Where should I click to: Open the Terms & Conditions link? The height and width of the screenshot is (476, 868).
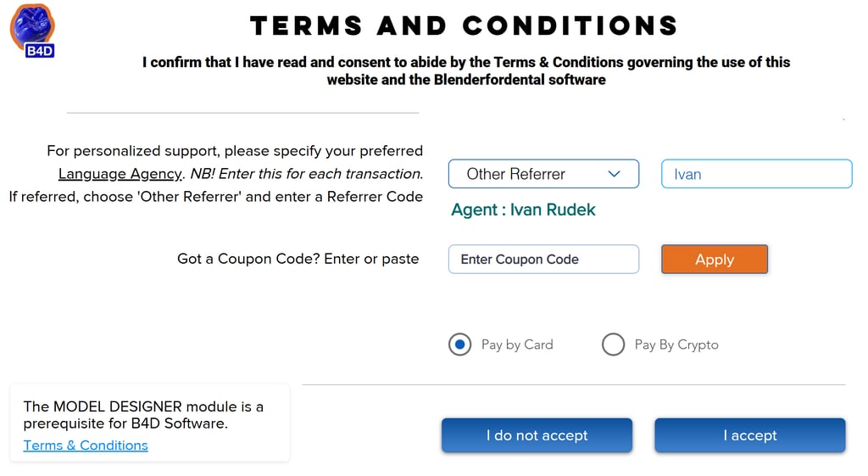tap(86, 445)
